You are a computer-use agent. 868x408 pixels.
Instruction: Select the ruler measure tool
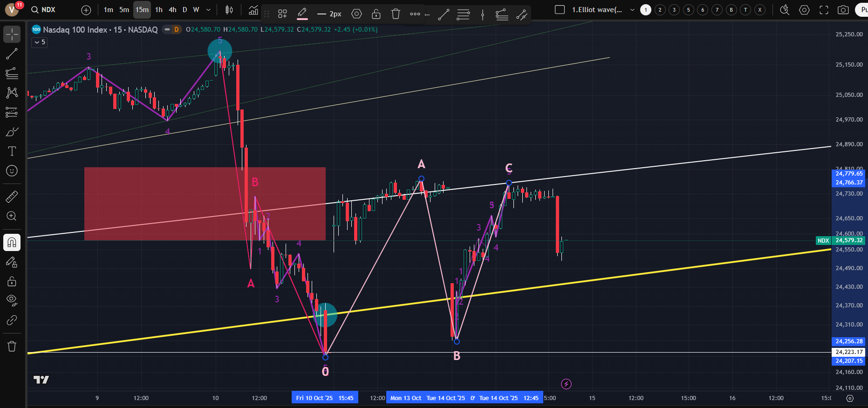[x=12, y=197]
